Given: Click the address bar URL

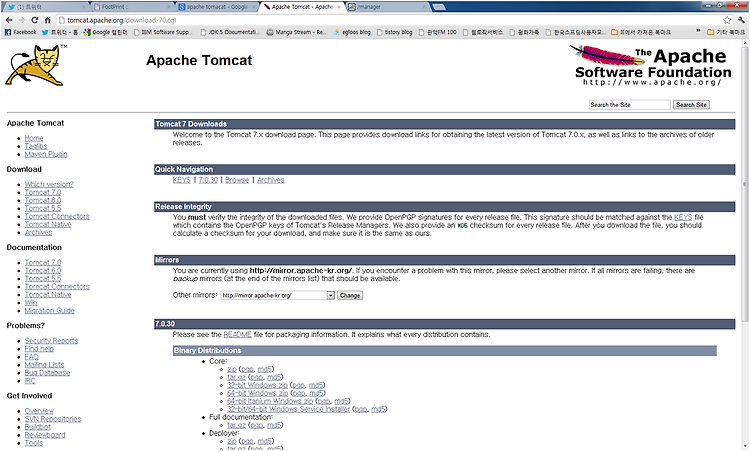Looking at the screenshot, I should pyautogui.click(x=121, y=20).
